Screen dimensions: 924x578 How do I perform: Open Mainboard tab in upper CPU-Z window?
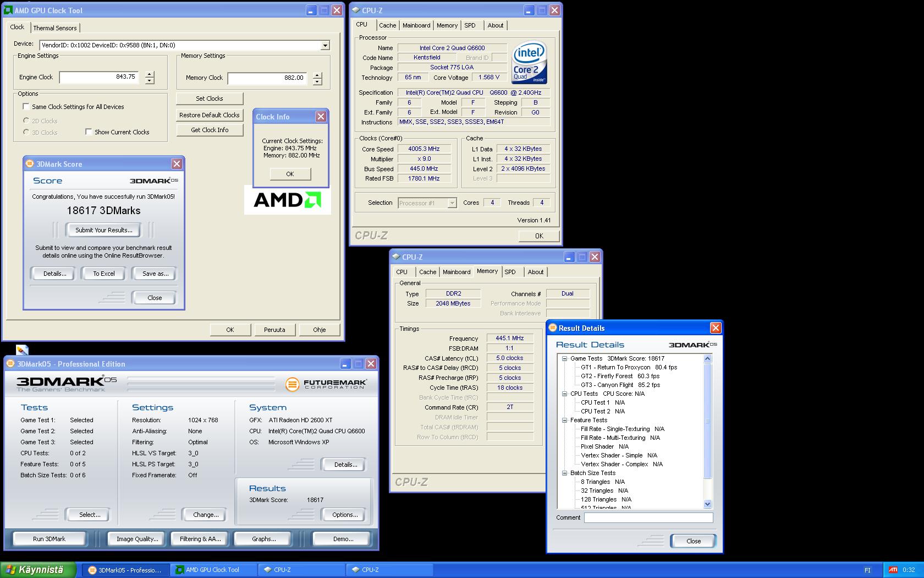416,25
